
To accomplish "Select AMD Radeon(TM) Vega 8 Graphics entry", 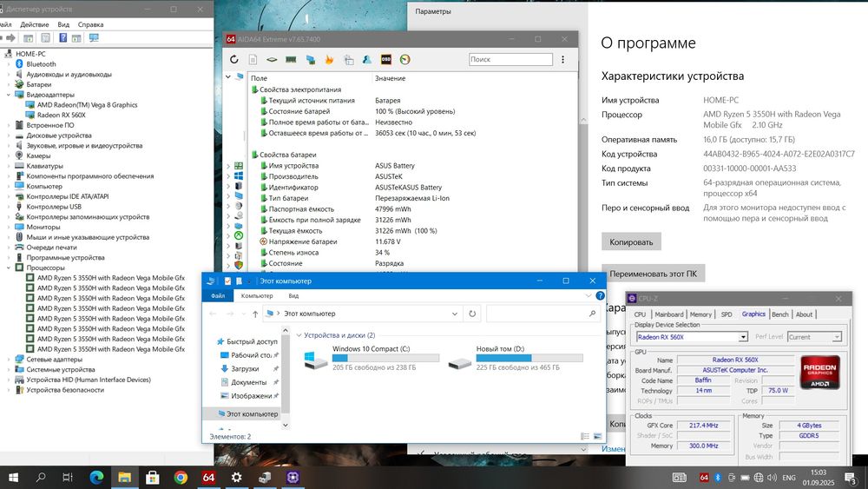I will tap(87, 105).
